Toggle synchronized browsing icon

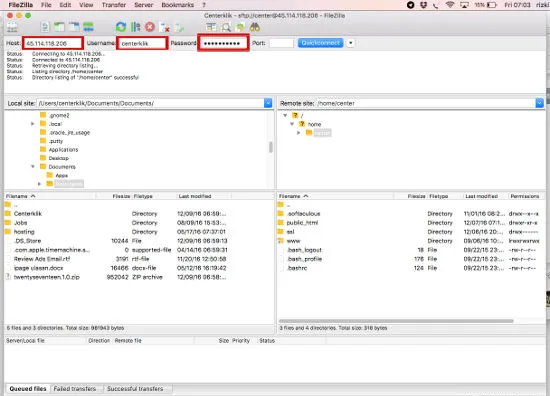coord(240,27)
